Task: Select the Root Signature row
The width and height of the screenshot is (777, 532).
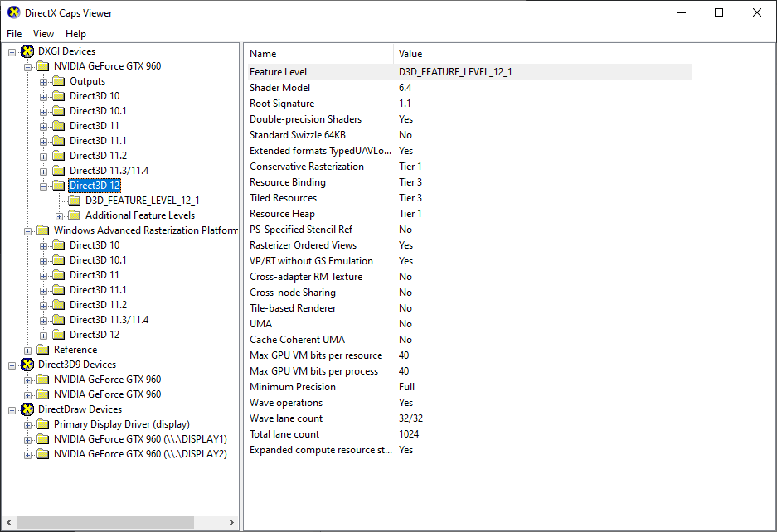Action: (470, 104)
